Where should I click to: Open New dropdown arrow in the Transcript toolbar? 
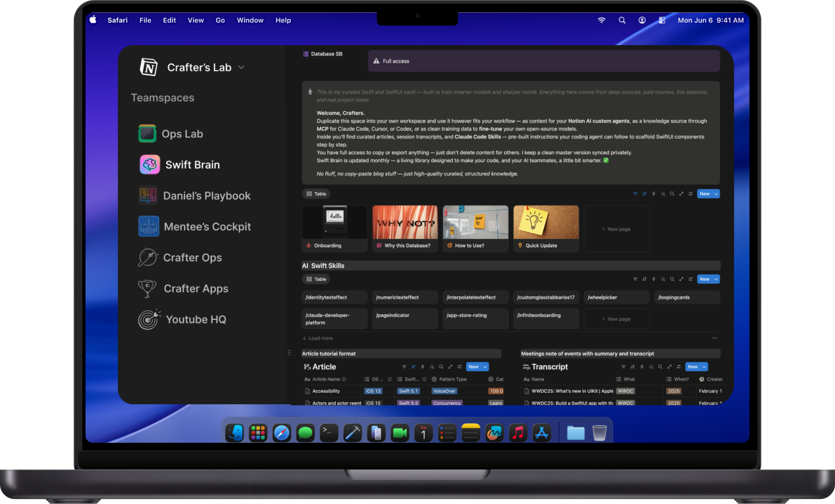click(704, 367)
